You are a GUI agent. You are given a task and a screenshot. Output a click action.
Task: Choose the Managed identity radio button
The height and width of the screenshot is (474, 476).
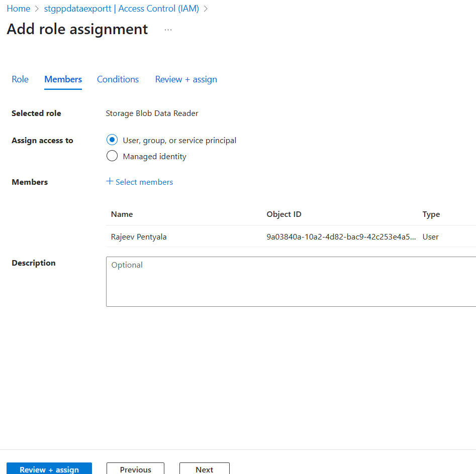[112, 156]
